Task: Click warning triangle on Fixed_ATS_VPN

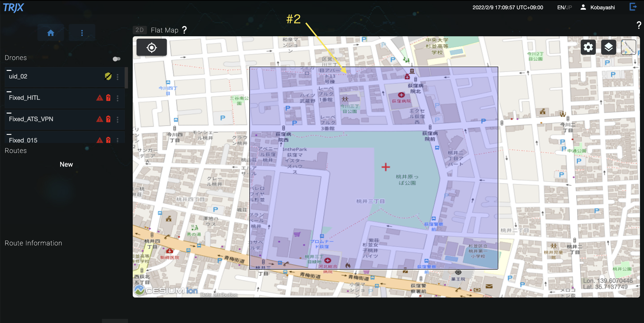Action: (x=100, y=119)
